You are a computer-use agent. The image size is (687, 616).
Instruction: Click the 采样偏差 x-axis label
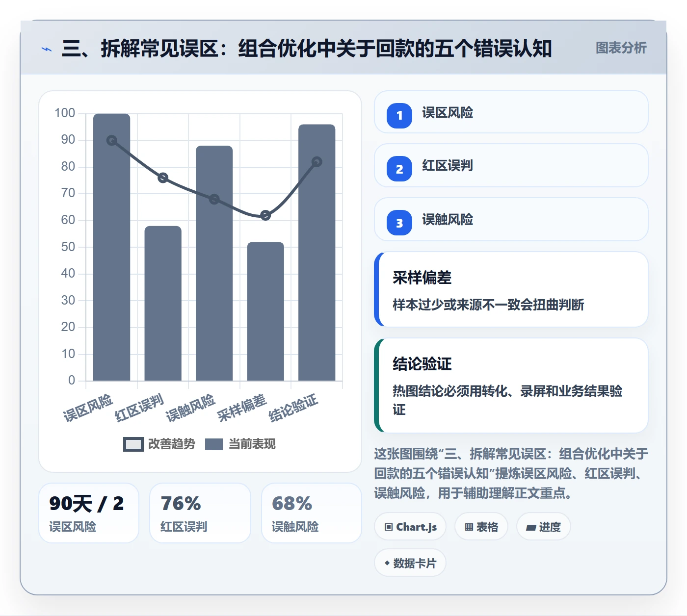click(242, 408)
